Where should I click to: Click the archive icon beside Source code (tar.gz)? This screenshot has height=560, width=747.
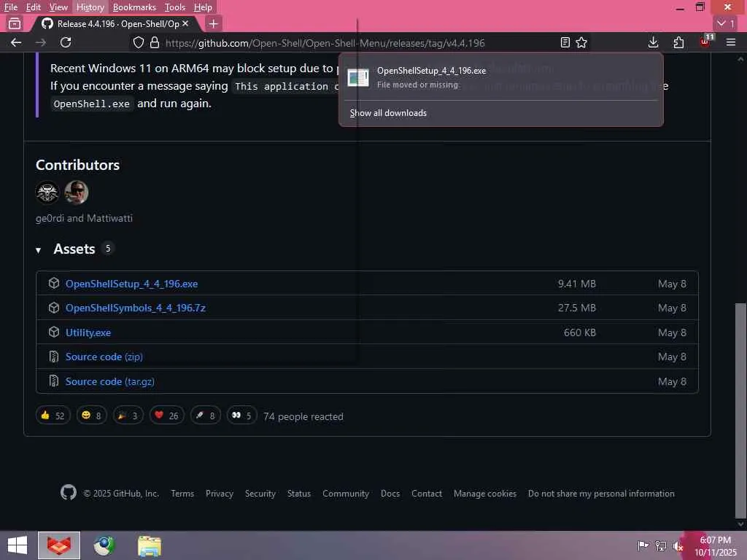tap(54, 381)
